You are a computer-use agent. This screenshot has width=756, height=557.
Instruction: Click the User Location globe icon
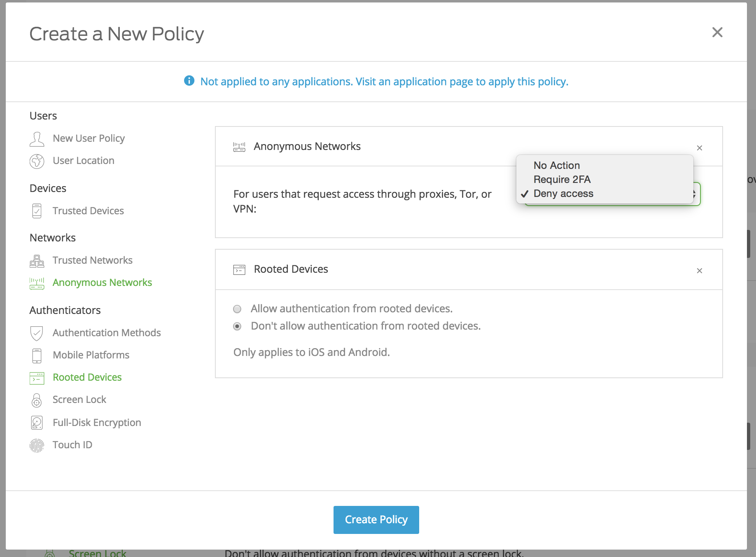click(x=37, y=161)
